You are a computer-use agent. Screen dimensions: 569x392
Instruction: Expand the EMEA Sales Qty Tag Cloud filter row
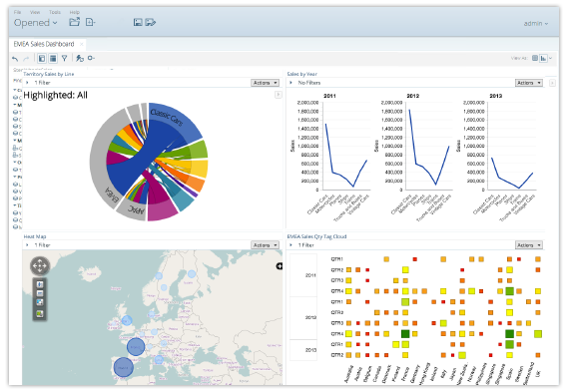click(x=290, y=245)
